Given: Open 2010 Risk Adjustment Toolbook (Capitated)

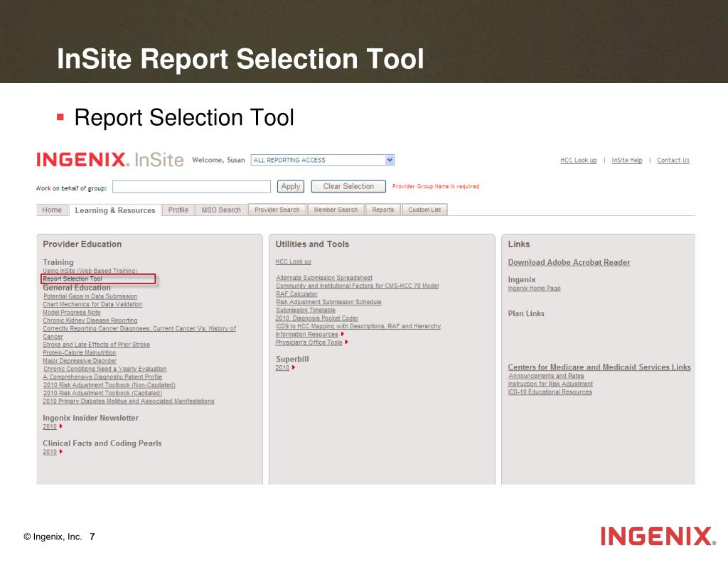Looking at the screenshot, I should [102, 393].
